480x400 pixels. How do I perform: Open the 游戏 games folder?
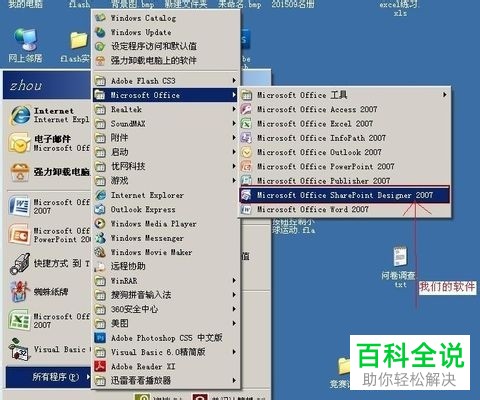tap(166, 181)
